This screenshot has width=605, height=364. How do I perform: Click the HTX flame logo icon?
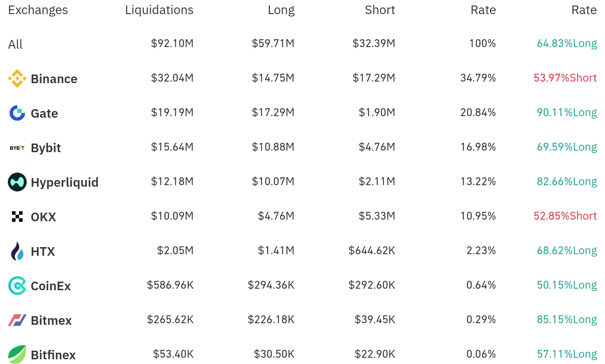pyautogui.click(x=17, y=251)
